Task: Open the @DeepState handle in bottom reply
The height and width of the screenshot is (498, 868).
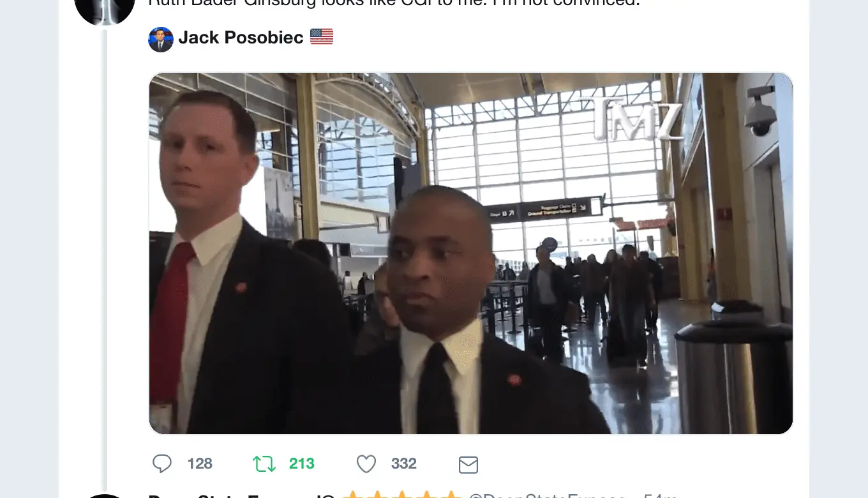Action: point(548,495)
